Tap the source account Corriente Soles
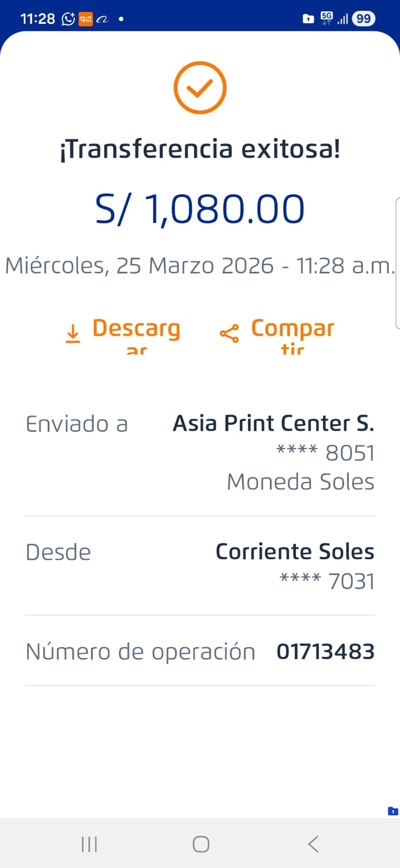 (x=295, y=552)
